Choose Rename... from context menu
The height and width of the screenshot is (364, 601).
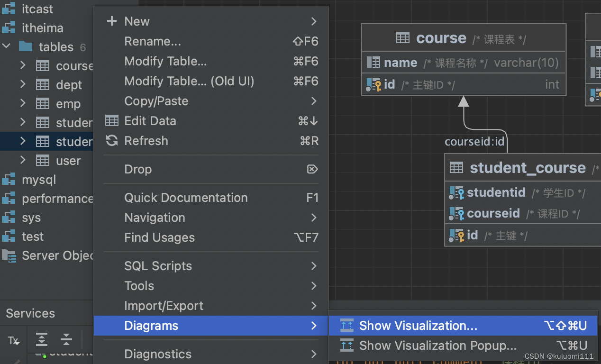point(211,41)
